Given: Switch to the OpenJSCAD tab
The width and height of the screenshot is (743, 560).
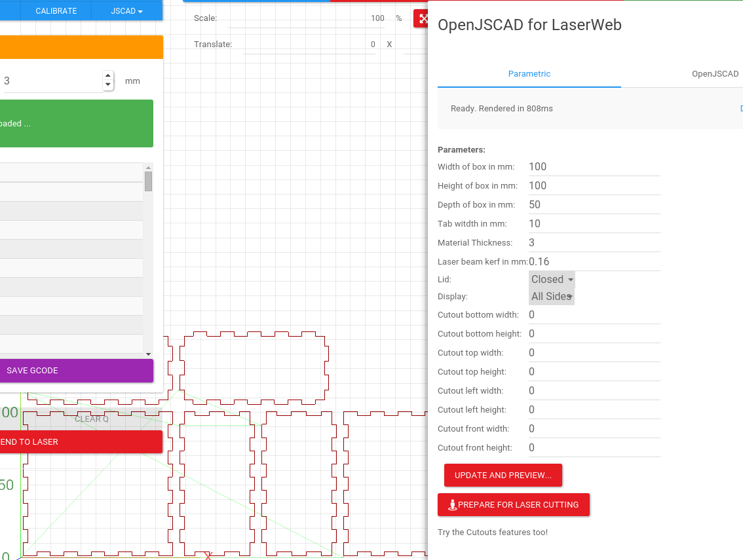Looking at the screenshot, I should [715, 74].
